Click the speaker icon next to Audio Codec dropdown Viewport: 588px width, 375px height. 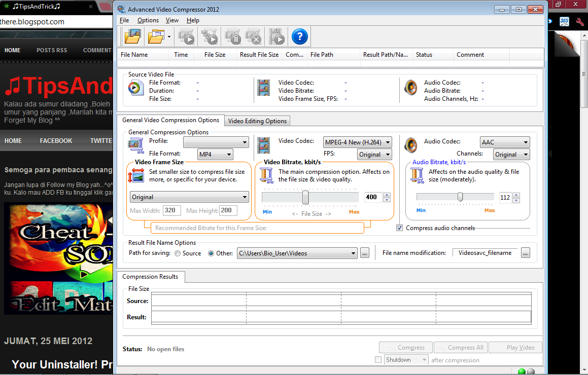411,145
